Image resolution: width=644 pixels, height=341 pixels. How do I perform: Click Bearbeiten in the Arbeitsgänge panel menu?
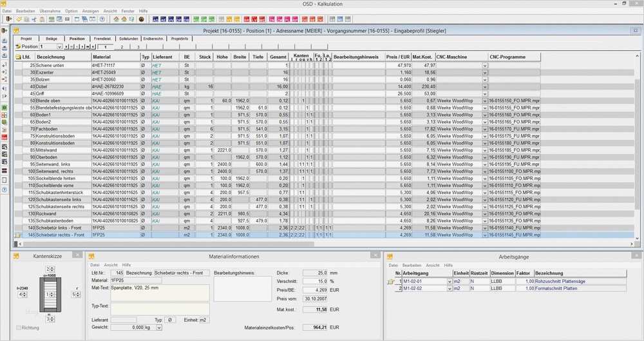(x=412, y=265)
